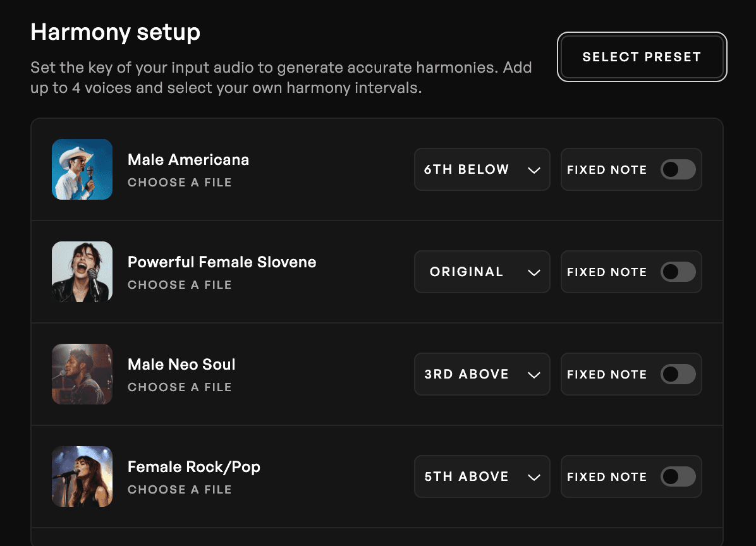Toggle Fixed Note for Powerful Female Slovene
Screen dimensions: 756x546
[x=678, y=272]
